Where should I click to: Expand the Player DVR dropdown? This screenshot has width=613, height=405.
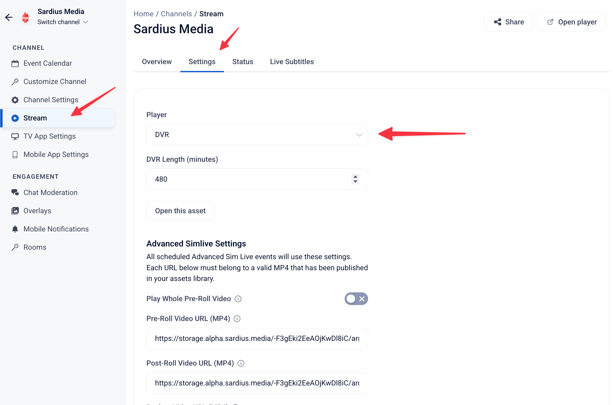[x=257, y=134]
